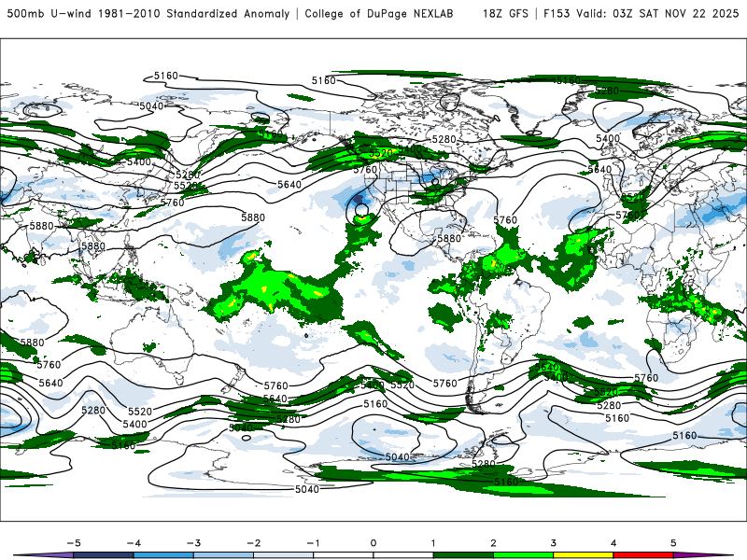Click the '0' colorbar tick label
The width and height of the screenshot is (747, 560).
coord(373,543)
